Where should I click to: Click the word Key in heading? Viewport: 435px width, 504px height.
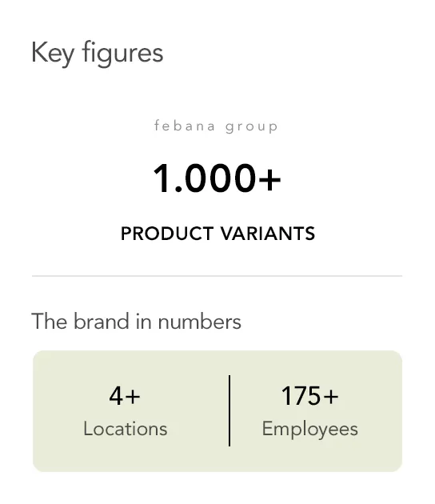53,53
